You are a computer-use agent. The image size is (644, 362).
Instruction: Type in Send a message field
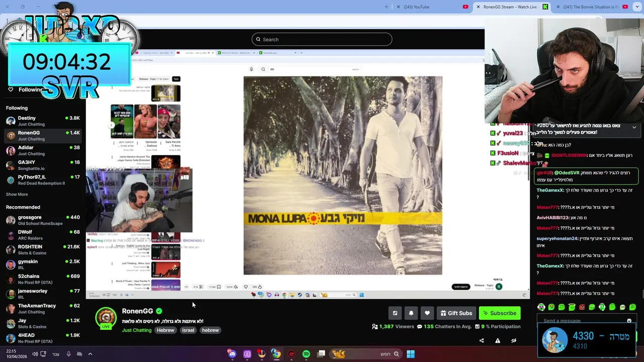coord(584,321)
